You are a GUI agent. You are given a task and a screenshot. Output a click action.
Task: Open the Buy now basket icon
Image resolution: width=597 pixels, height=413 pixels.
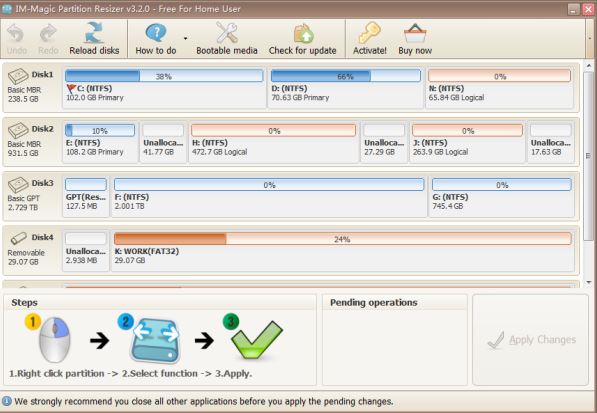(x=415, y=33)
